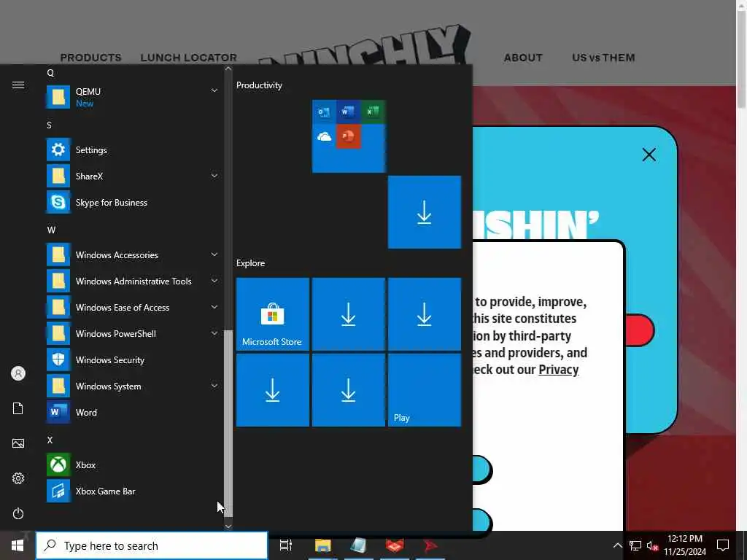This screenshot has width=747, height=560.
Task: Open the Outlook icon in Office tile
Action: [x=324, y=112]
